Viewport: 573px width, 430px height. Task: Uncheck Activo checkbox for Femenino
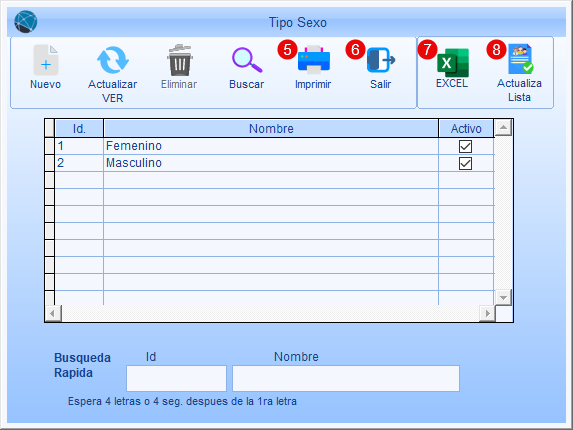(465, 146)
